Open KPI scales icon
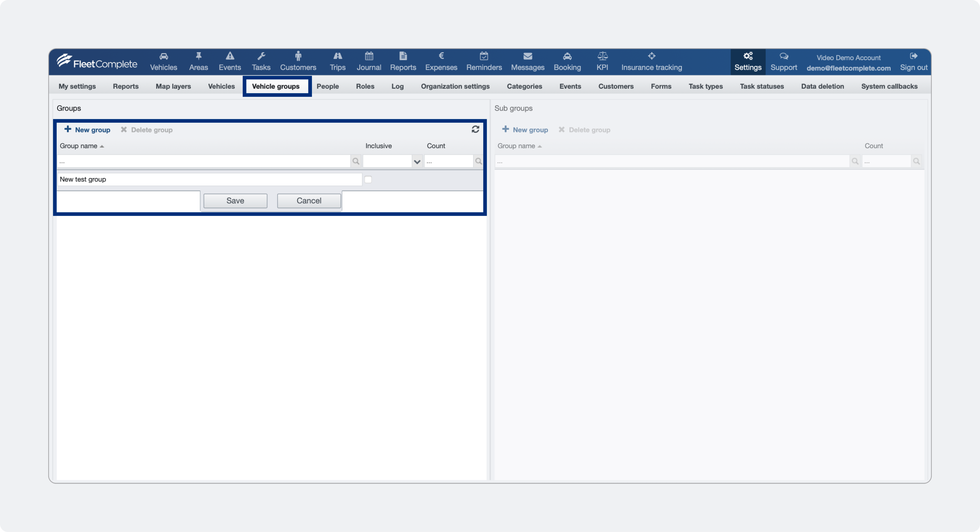 (x=602, y=56)
